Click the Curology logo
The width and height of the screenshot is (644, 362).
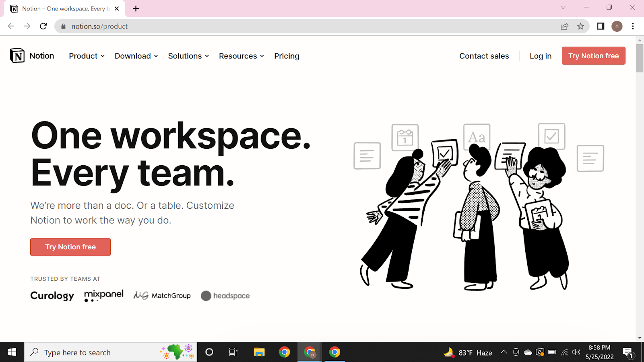tap(52, 296)
